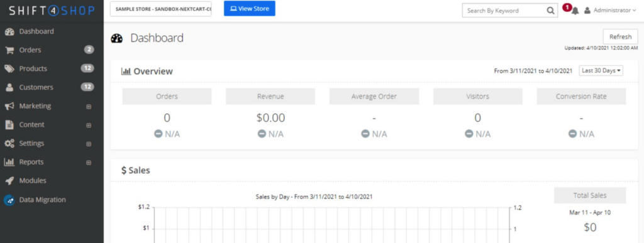The width and height of the screenshot is (644, 243).
Task: Open the Last 30 Days dropdown
Action: coord(601,70)
